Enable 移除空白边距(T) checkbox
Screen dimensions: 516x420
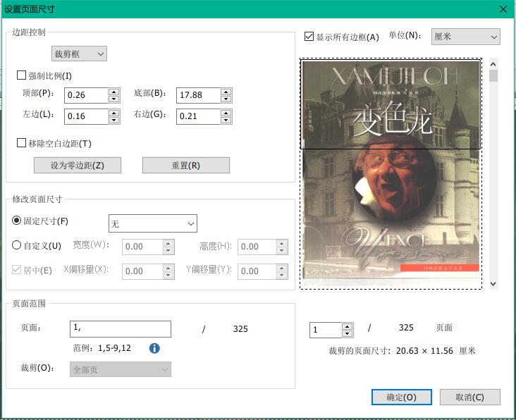(21, 143)
